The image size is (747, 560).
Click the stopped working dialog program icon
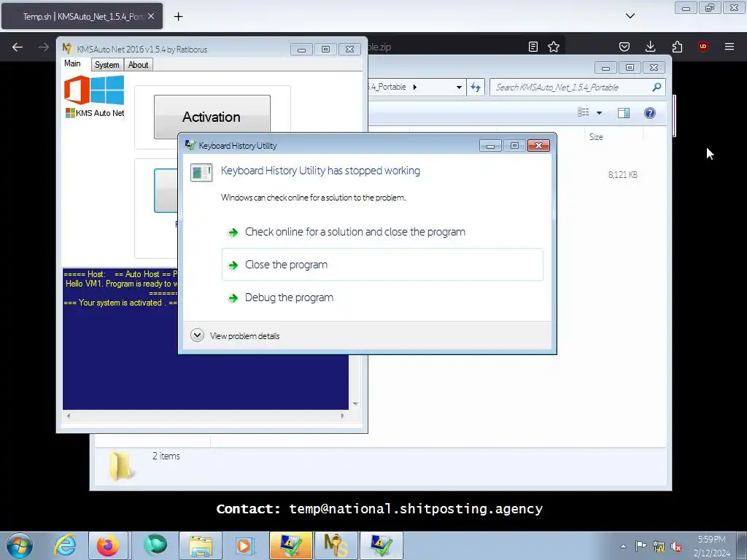click(201, 172)
